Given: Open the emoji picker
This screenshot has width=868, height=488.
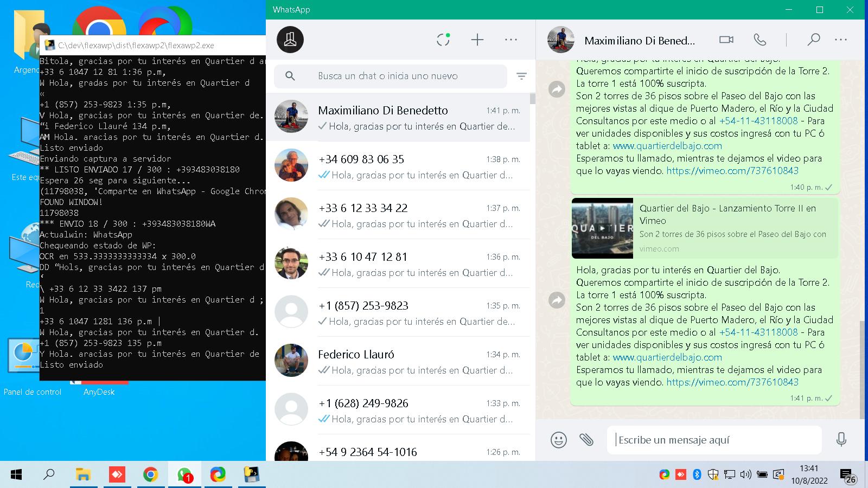Looking at the screenshot, I should pyautogui.click(x=559, y=440).
